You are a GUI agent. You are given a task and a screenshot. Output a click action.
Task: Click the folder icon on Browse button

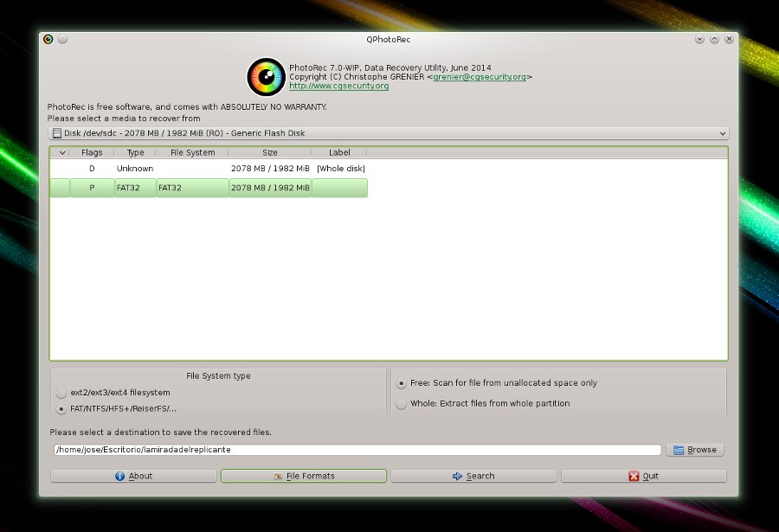(678, 450)
